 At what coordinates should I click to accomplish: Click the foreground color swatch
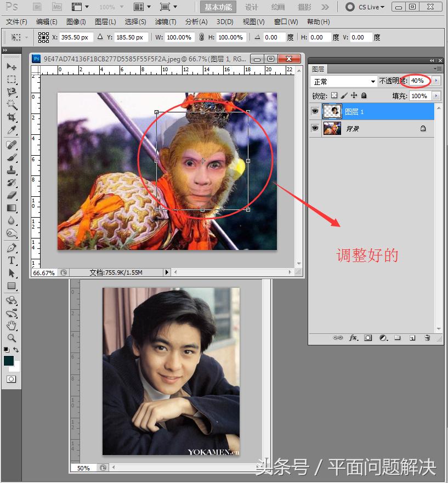click(9, 361)
